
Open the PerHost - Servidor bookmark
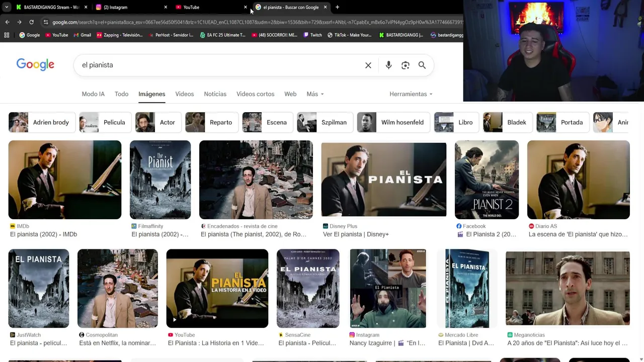(x=171, y=35)
